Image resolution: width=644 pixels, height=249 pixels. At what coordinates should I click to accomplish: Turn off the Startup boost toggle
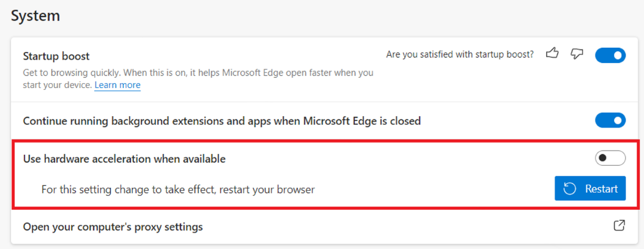pyautogui.click(x=610, y=55)
